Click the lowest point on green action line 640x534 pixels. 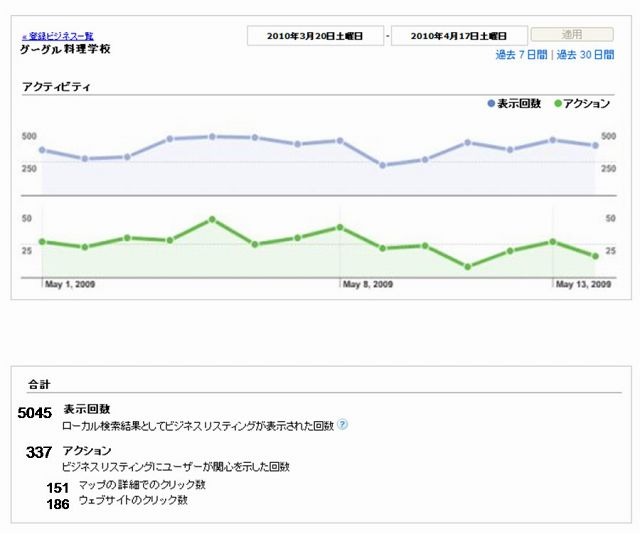pyautogui.click(x=467, y=267)
